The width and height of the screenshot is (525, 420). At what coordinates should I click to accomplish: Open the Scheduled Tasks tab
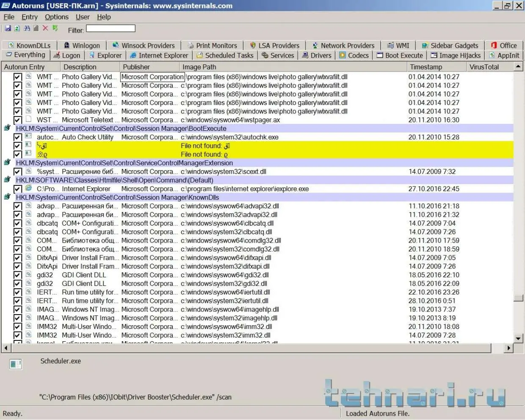pos(225,55)
